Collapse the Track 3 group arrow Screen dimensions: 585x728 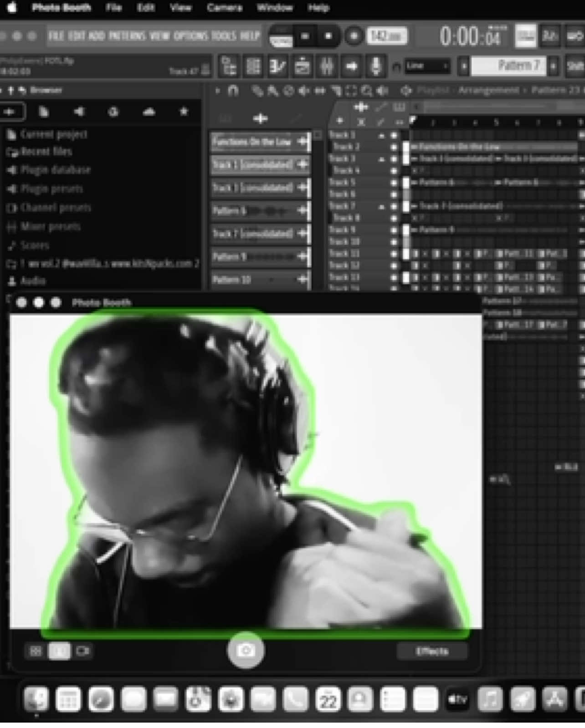381,159
